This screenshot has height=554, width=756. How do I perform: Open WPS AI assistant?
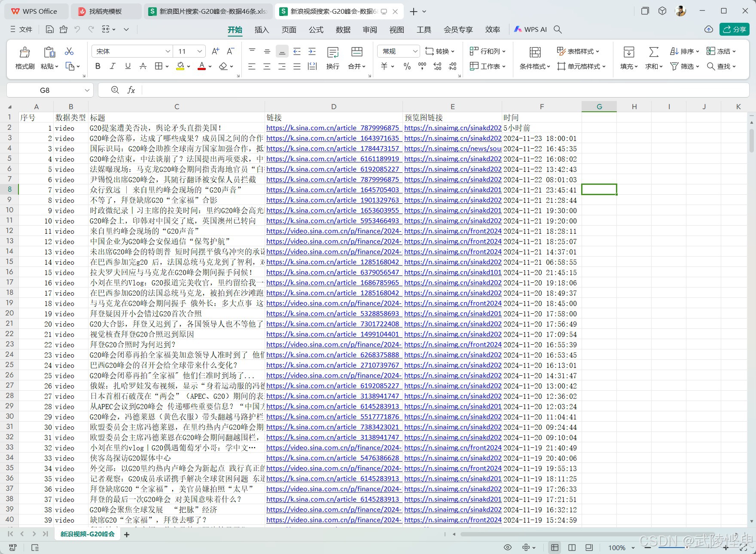(530, 29)
